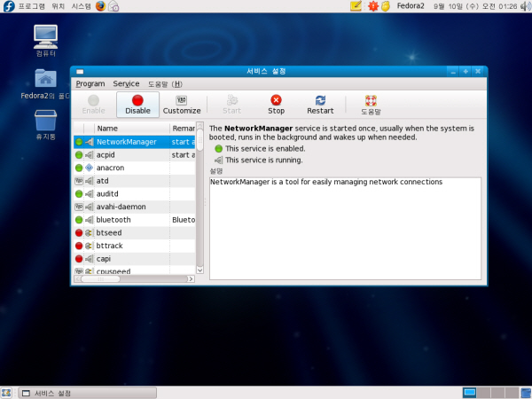Click green enabled status icon for auditd
Screen dimensions: 532x399
click(79, 193)
